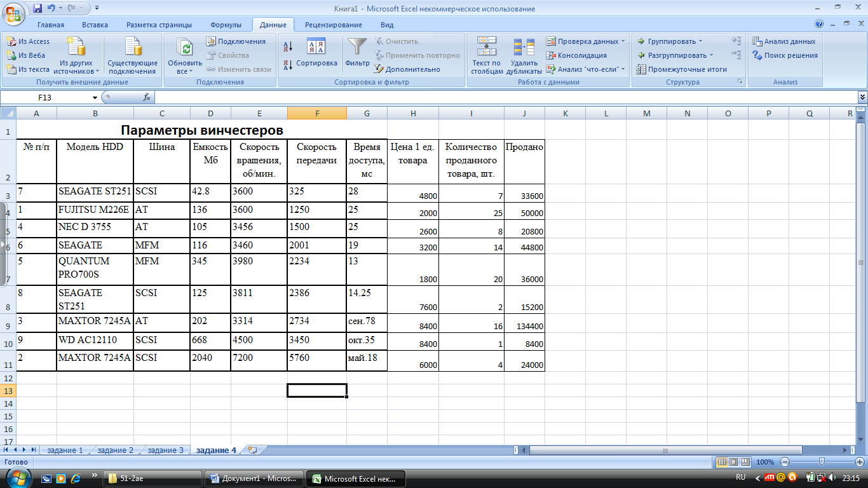Image resolution: width=868 pixels, height=488 pixels.
Task: Select cell containing 'QUANTUM PRO700S'
Action: point(95,270)
